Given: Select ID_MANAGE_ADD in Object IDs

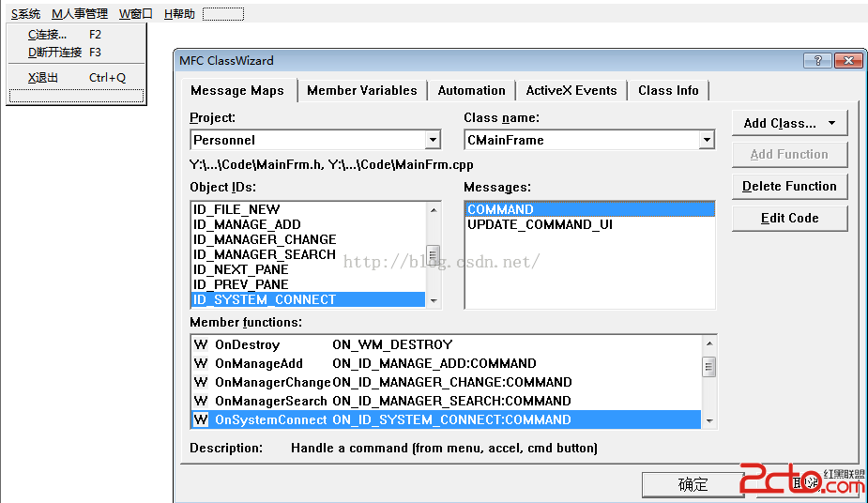Looking at the screenshot, I should [x=308, y=224].
